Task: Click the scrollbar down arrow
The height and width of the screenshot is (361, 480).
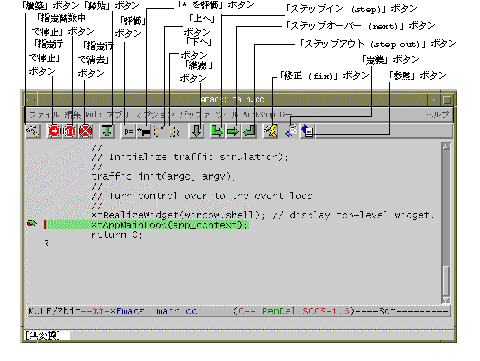Action: pyautogui.click(x=446, y=300)
